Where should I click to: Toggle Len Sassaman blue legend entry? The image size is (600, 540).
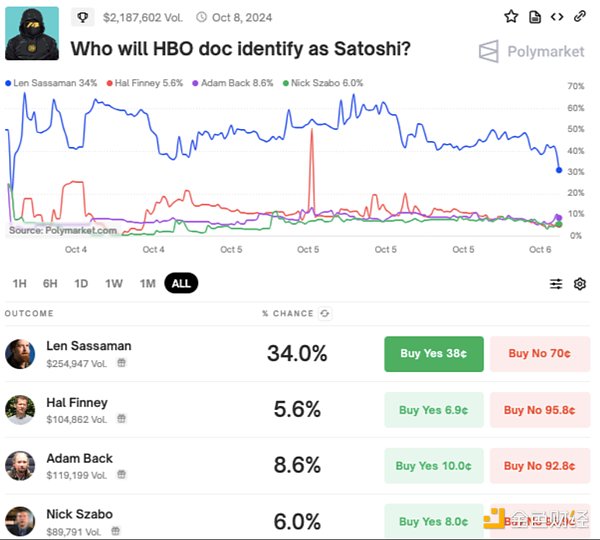click(52, 82)
